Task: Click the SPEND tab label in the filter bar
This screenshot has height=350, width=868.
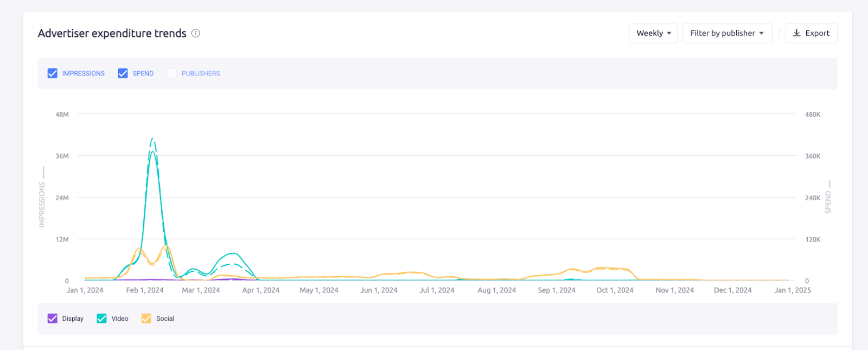Action: 143,73
